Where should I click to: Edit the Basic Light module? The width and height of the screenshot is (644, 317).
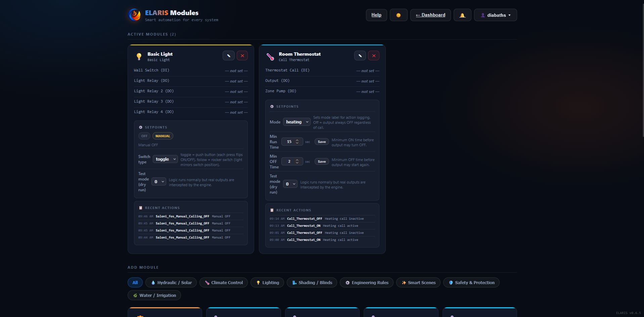(x=229, y=56)
